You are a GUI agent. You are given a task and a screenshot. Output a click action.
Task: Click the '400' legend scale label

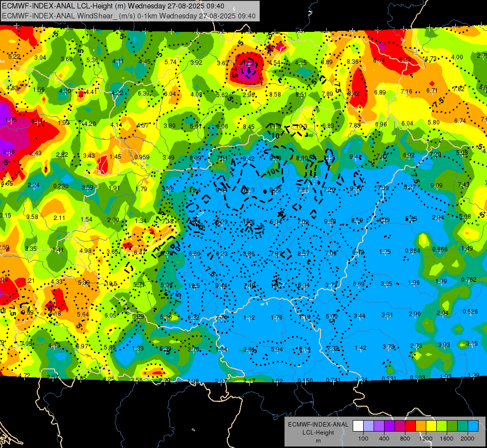[384, 439]
